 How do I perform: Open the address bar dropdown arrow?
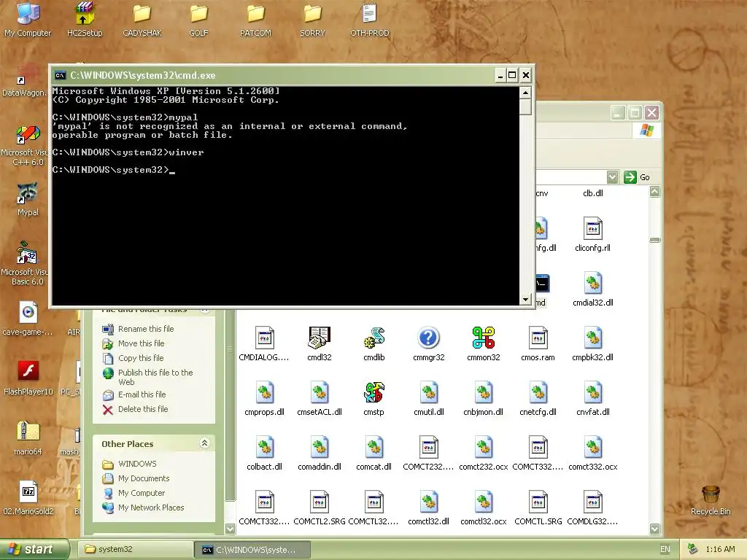tap(613, 177)
